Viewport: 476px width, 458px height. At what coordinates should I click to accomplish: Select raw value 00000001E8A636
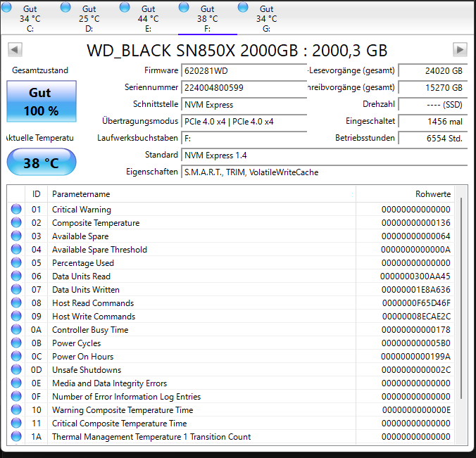tap(416, 290)
